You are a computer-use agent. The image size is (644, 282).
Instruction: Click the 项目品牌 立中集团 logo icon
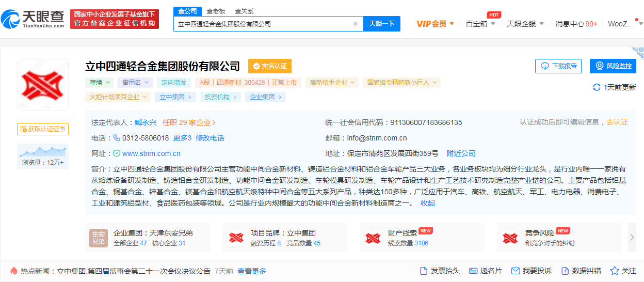point(236,238)
